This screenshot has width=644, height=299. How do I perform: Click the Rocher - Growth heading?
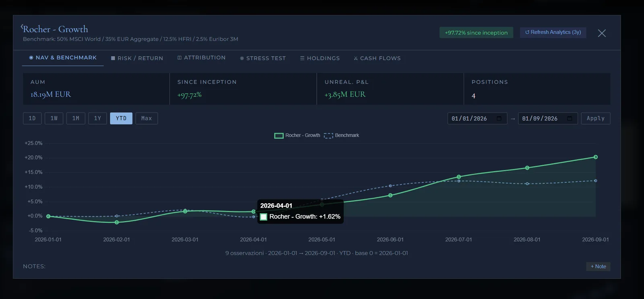(x=56, y=29)
